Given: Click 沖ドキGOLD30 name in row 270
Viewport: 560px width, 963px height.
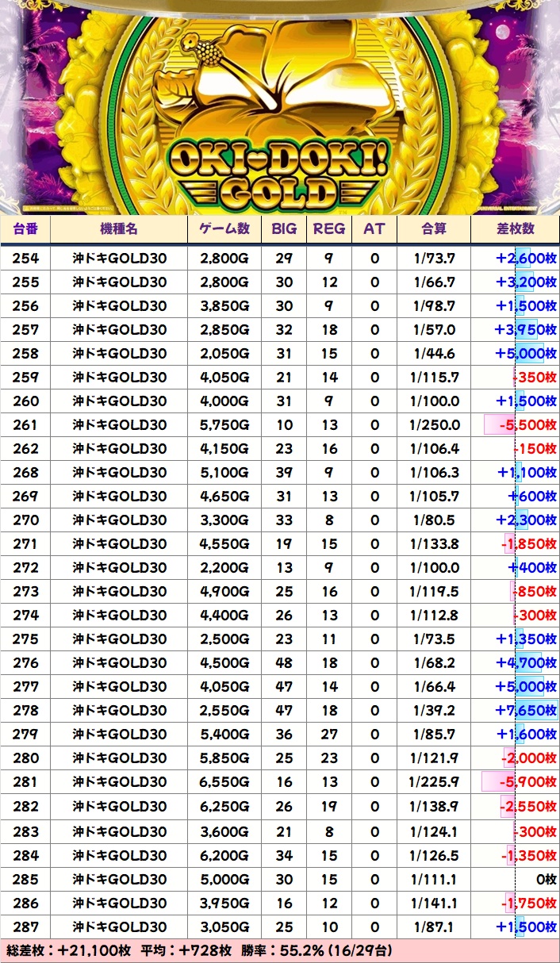Looking at the screenshot, I should pos(119,520).
